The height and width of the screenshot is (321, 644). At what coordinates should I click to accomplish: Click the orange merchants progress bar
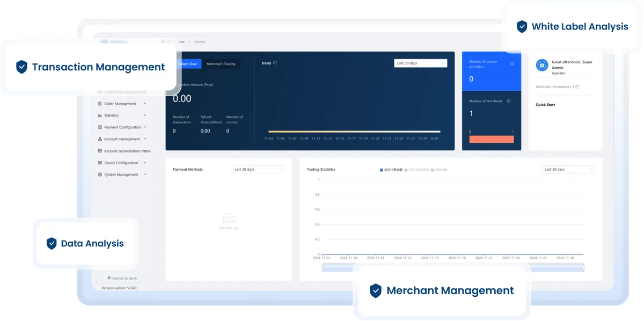492,139
